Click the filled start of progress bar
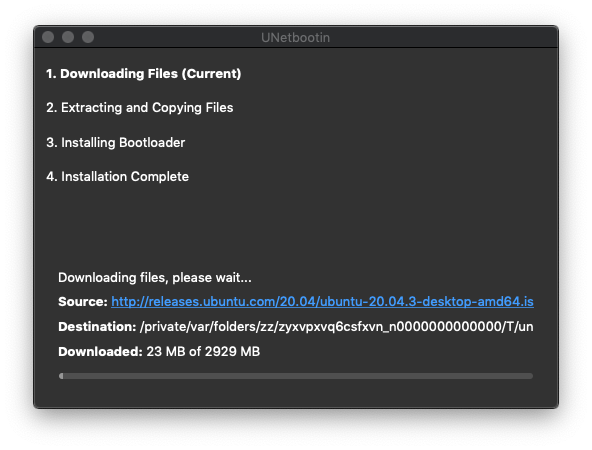The height and width of the screenshot is (450, 592). tap(61, 376)
